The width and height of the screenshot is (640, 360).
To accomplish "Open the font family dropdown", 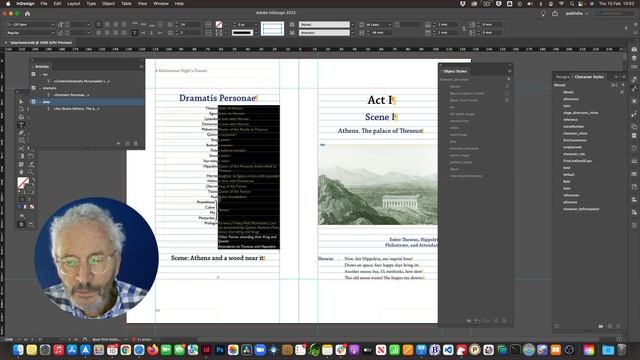I will click(x=53, y=24).
